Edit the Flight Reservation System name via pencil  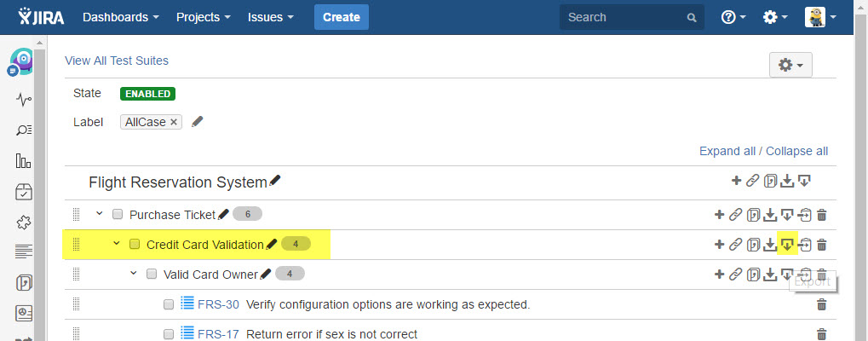click(x=275, y=182)
